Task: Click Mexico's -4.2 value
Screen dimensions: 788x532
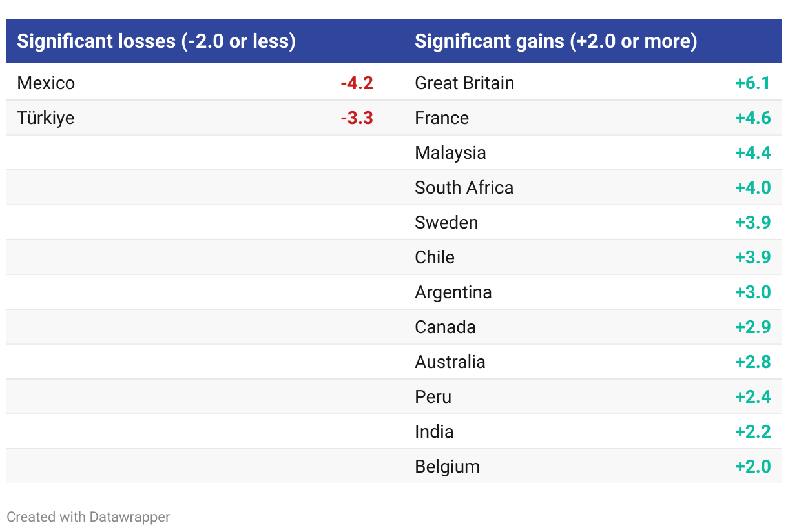Action: [357, 83]
